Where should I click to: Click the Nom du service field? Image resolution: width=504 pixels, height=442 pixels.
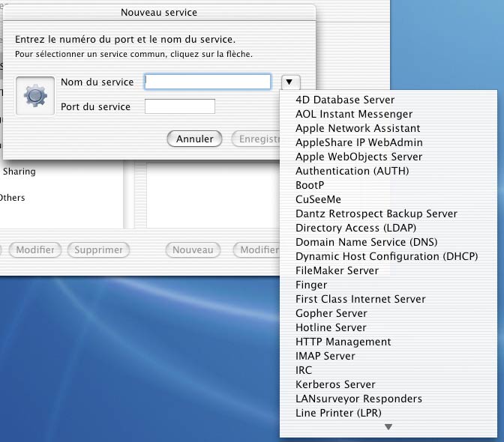pos(208,82)
